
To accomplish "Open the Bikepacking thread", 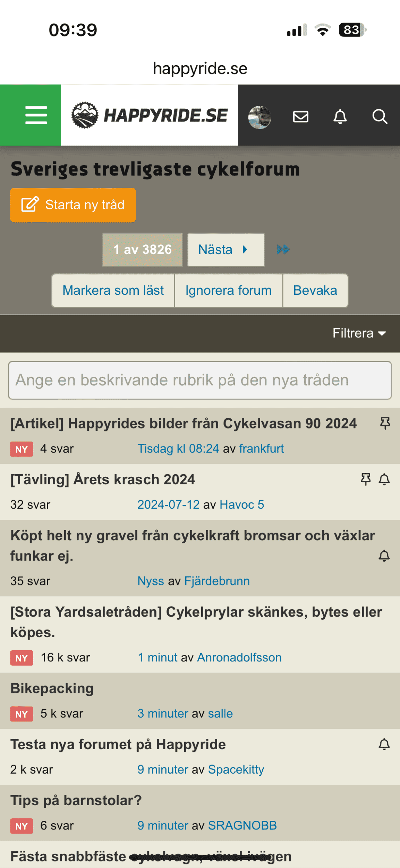I will (52, 688).
